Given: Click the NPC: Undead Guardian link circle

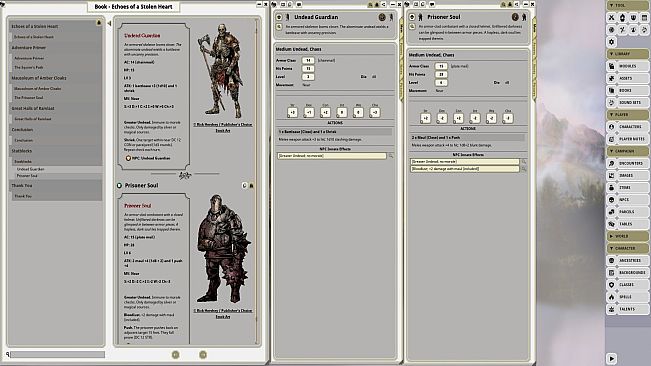Looking at the screenshot, I should (x=128, y=158).
